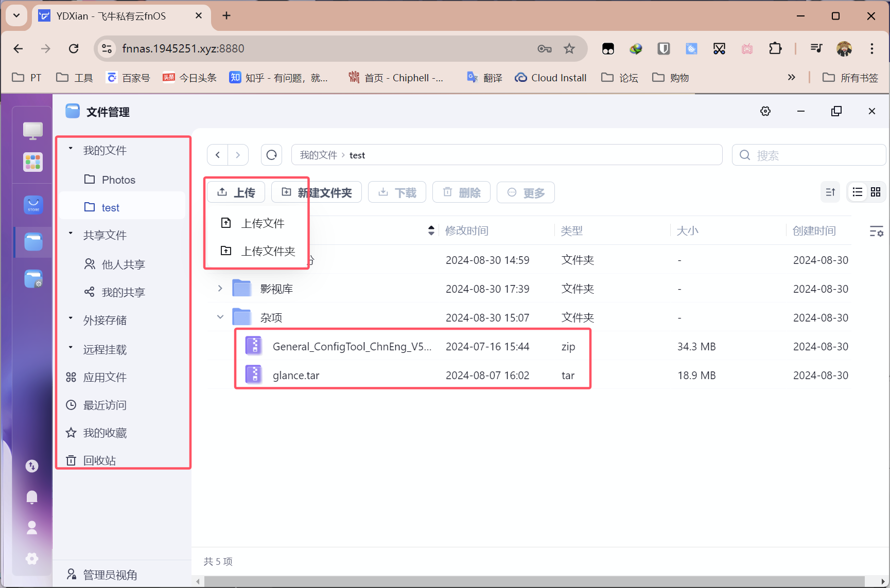Switch to 管理员视角 admin view
The height and width of the screenshot is (588, 890).
coord(102,575)
